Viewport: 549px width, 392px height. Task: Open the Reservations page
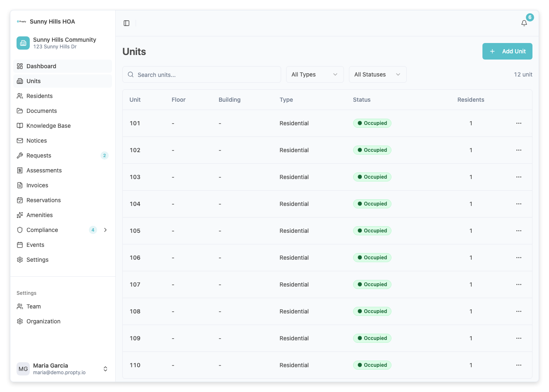click(43, 200)
